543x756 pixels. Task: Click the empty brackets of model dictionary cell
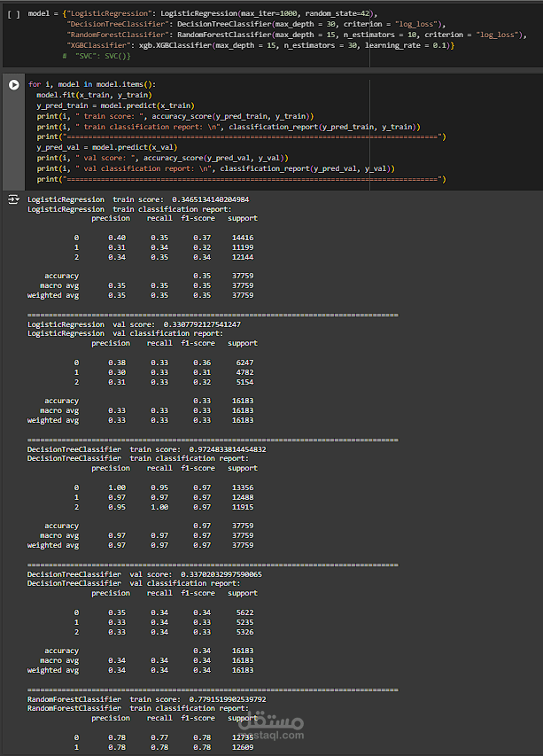pyautogui.click(x=13, y=14)
